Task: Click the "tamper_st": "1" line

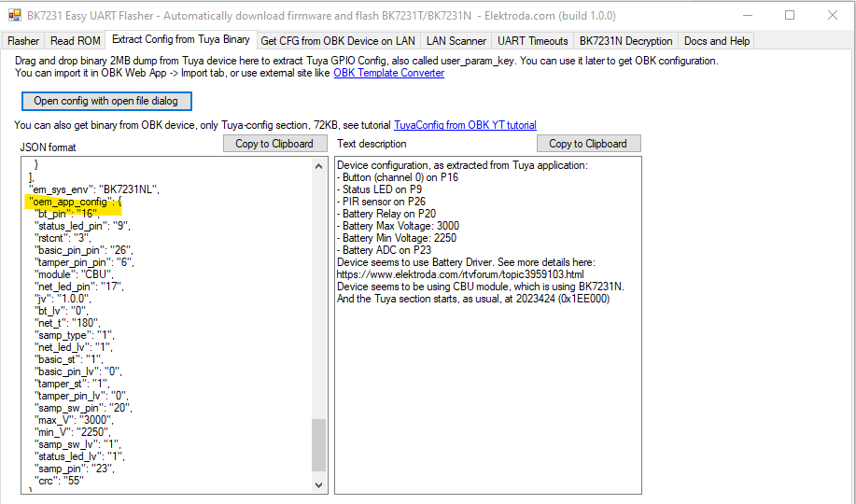Action: pos(72,384)
